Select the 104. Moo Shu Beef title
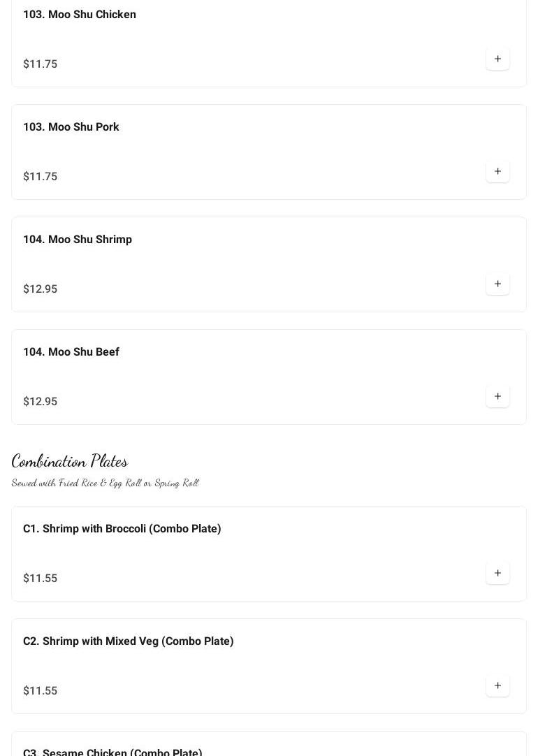This screenshot has height=756, width=538. 71,352
